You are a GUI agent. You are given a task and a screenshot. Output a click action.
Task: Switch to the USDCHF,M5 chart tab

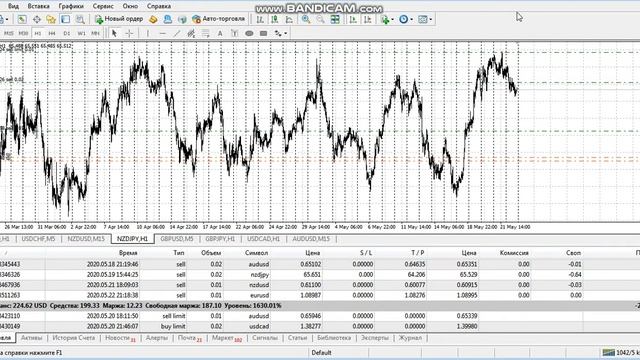[38, 239]
